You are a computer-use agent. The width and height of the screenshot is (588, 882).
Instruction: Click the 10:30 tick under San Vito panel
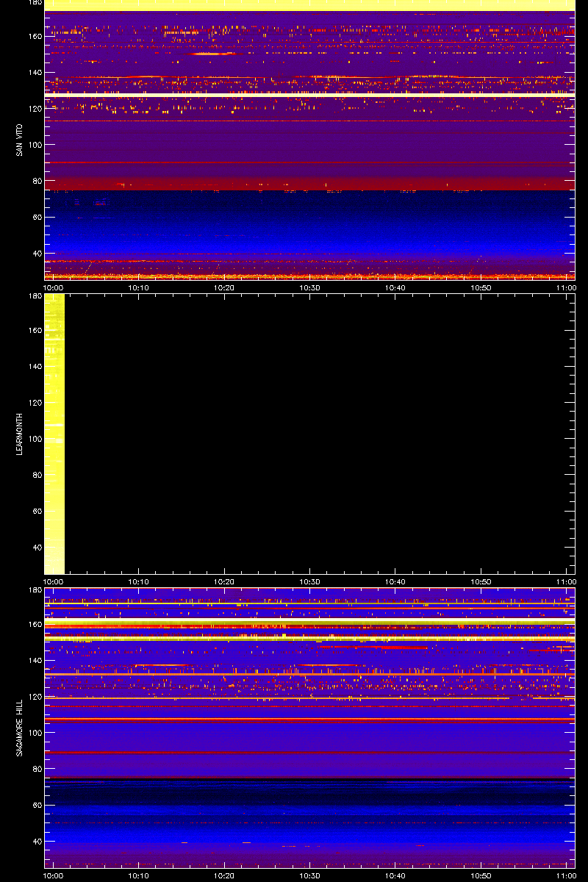pyautogui.click(x=310, y=287)
